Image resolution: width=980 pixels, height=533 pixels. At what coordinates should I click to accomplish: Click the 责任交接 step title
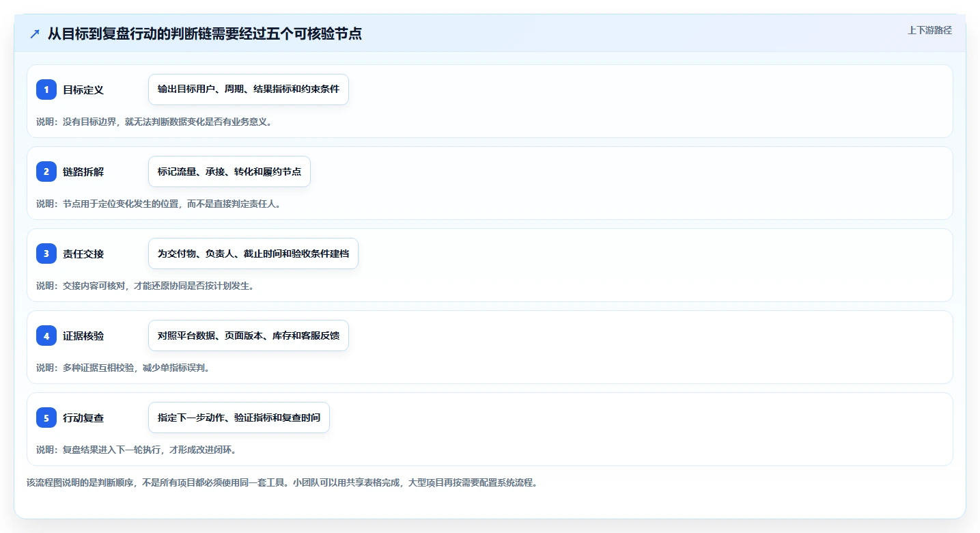click(x=83, y=254)
